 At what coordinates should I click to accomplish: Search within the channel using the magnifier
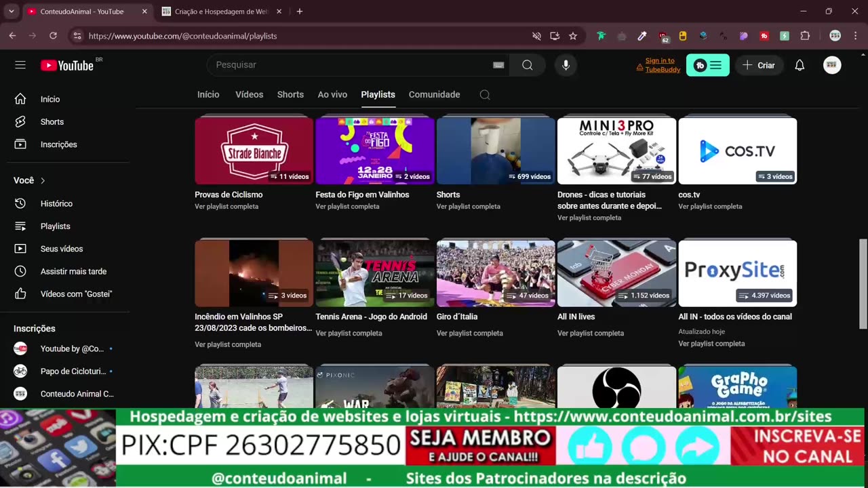(485, 95)
